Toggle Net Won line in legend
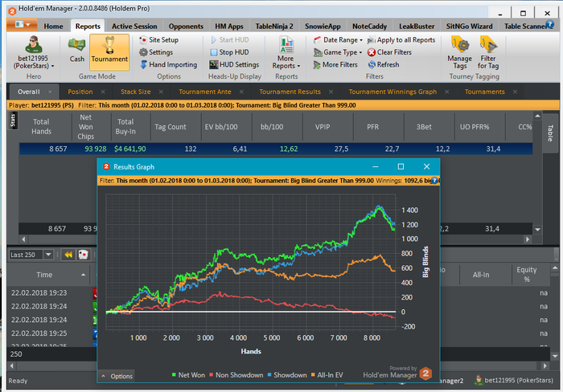Viewport: 563px width, 392px height. (188, 375)
